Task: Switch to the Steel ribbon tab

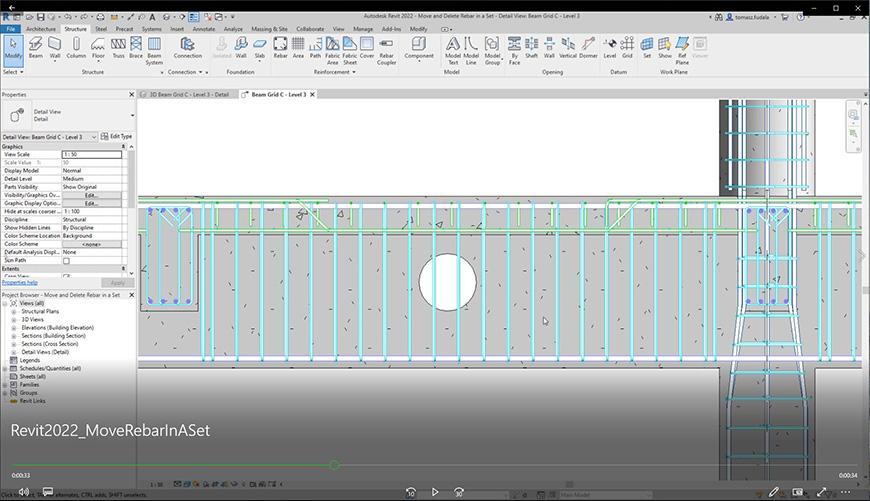Action: 100,29
